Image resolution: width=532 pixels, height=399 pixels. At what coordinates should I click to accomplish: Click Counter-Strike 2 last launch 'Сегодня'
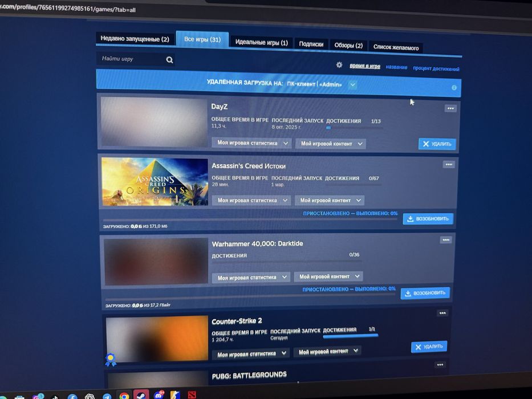[x=279, y=338]
